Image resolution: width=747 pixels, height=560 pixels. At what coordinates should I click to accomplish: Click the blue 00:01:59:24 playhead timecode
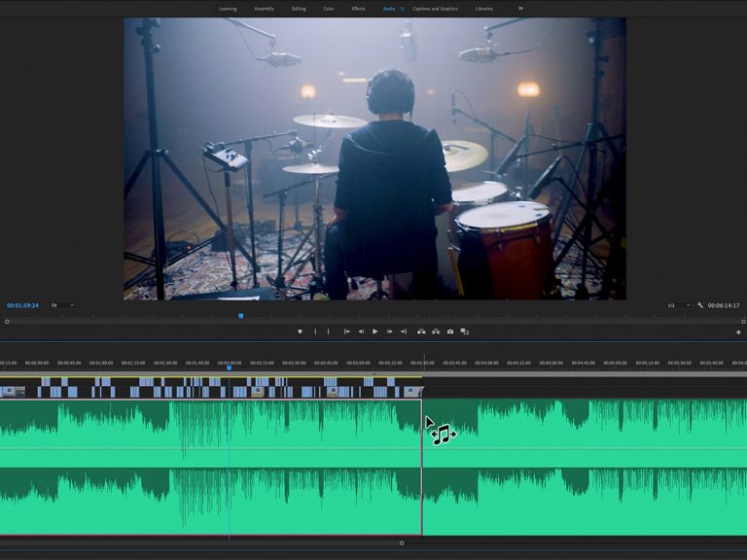[x=22, y=305]
